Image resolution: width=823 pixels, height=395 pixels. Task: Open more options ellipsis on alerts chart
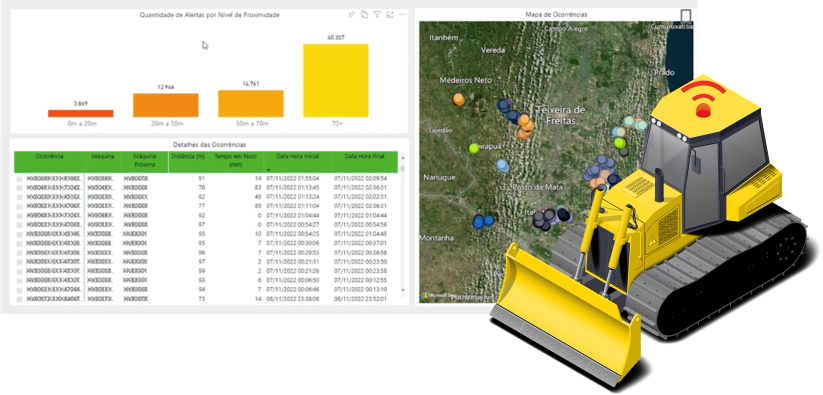coord(403,15)
